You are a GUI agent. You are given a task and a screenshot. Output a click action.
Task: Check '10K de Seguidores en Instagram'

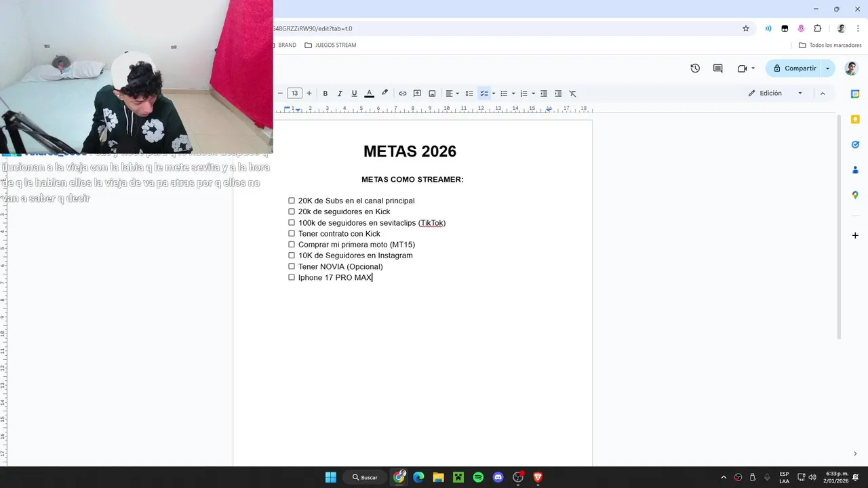click(292, 256)
